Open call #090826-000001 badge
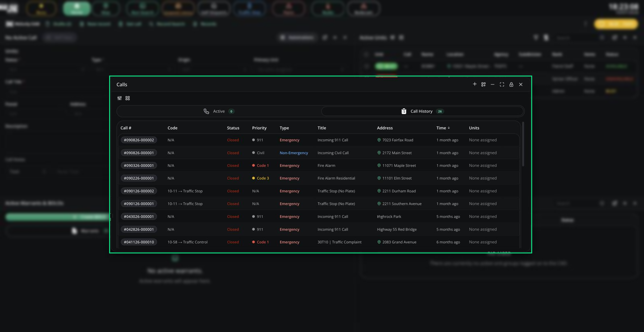Screen dimensions: 644x332 (139, 153)
